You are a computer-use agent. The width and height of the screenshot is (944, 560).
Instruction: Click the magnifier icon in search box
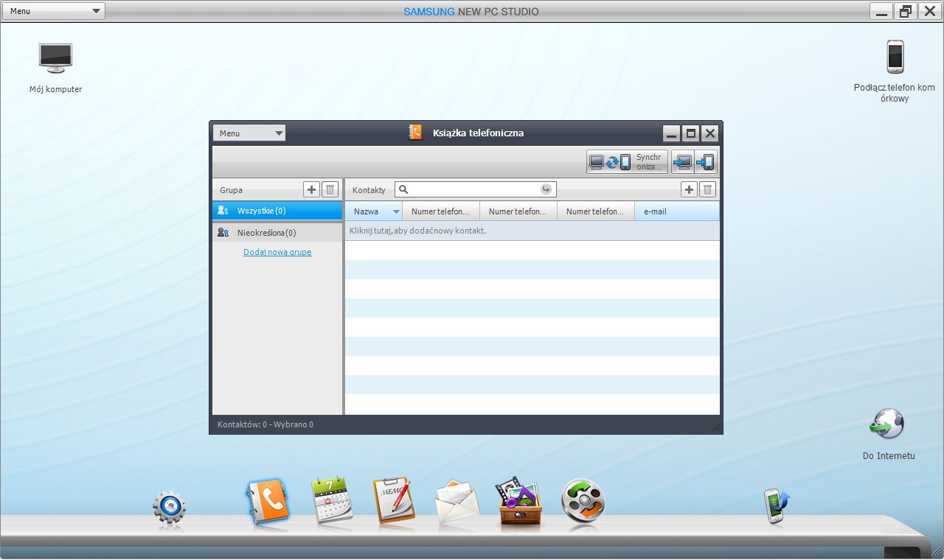403,189
